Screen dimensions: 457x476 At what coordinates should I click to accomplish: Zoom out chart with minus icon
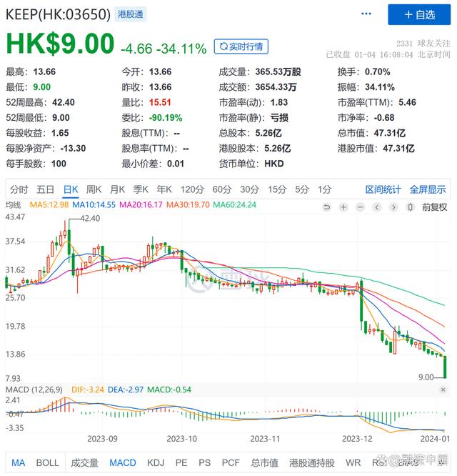point(360,207)
